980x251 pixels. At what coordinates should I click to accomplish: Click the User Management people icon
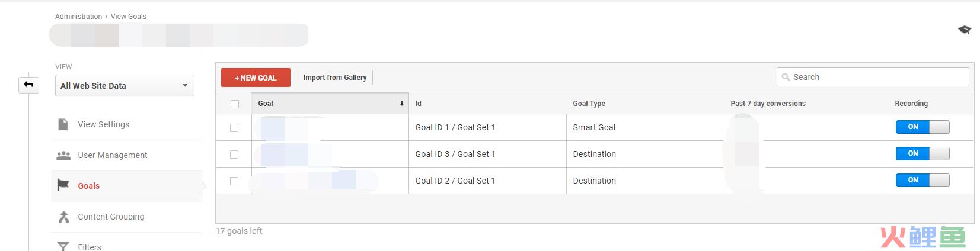(63, 155)
